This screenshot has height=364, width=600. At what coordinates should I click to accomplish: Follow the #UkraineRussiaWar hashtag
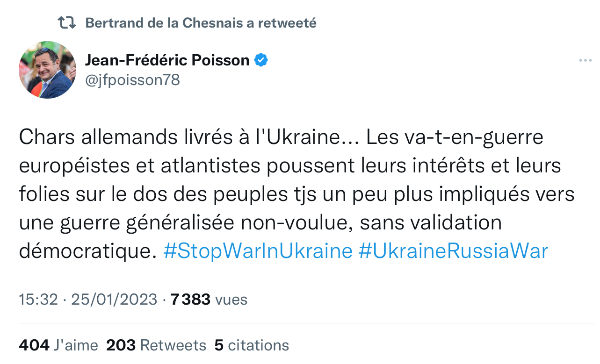(x=453, y=251)
